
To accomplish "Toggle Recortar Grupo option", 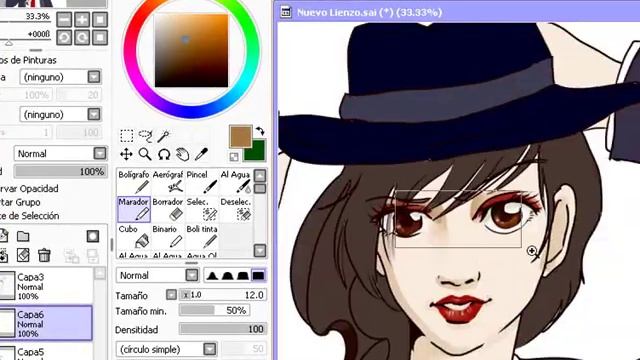I will coord(20,202).
